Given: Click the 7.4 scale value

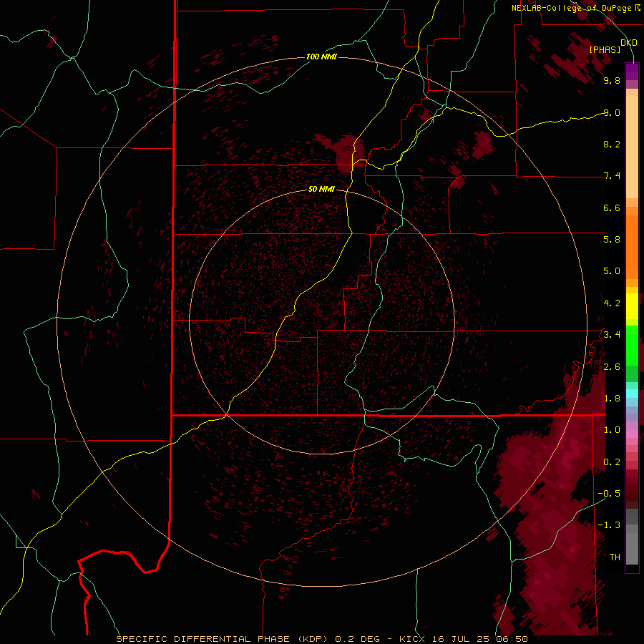Looking at the screenshot, I should (x=612, y=176).
